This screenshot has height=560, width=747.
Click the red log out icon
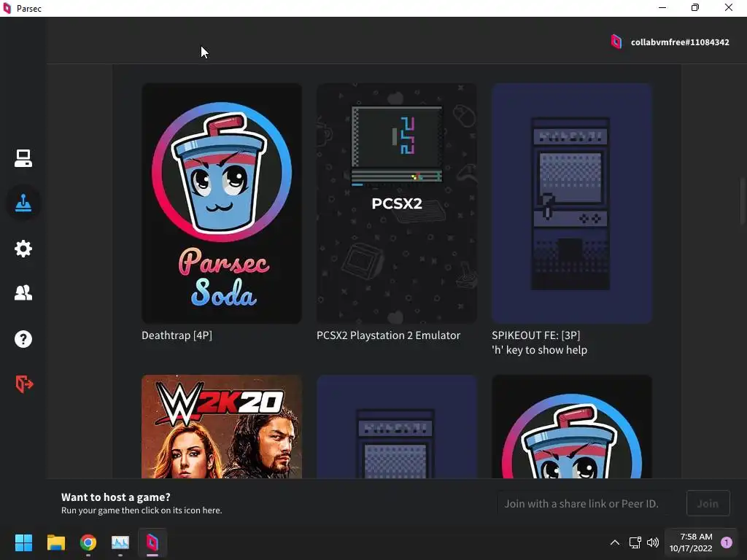click(24, 384)
